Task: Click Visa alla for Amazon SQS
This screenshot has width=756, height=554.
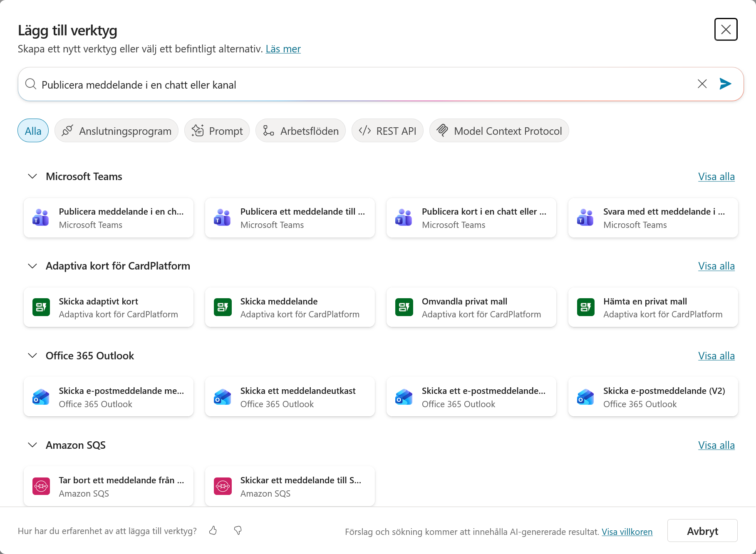Action: pyautogui.click(x=716, y=445)
